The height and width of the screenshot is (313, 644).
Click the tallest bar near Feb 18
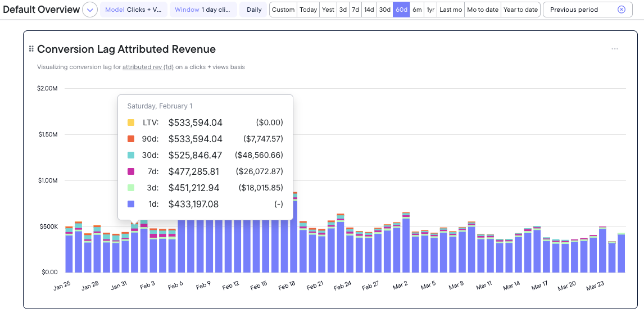(x=294, y=236)
